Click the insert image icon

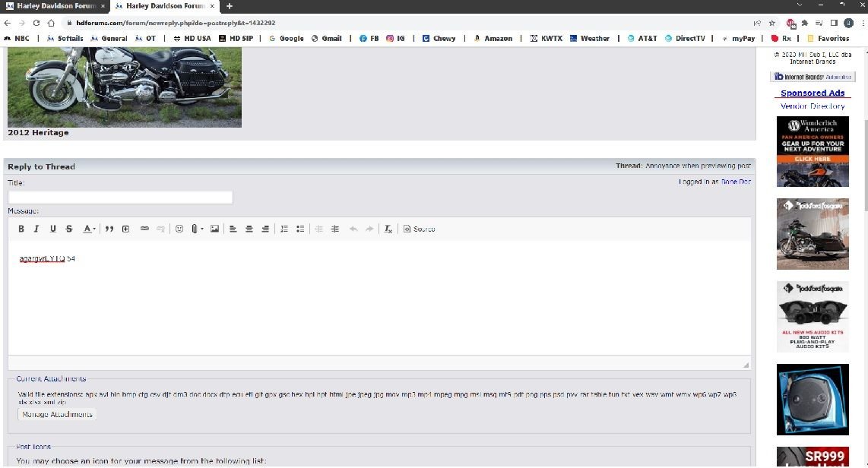coord(215,229)
